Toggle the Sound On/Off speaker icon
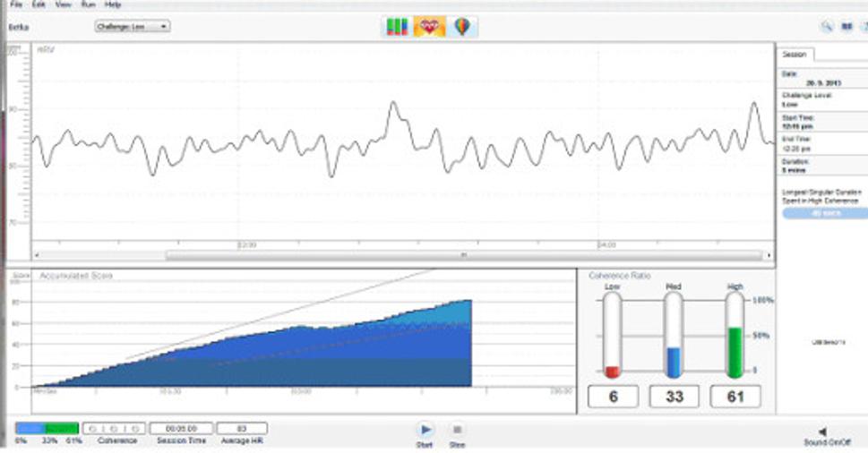Screen dimensions: 868x453 coord(822,432)
